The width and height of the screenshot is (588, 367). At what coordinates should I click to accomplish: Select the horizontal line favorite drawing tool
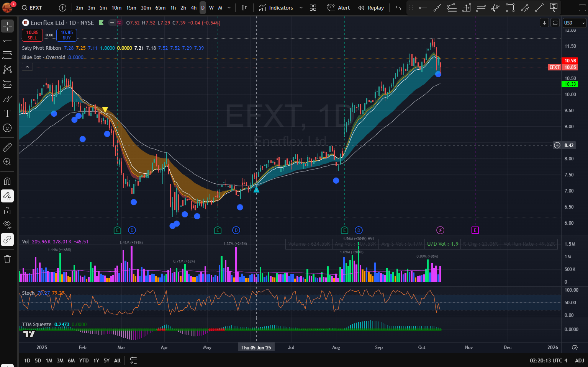pos(423,8)
